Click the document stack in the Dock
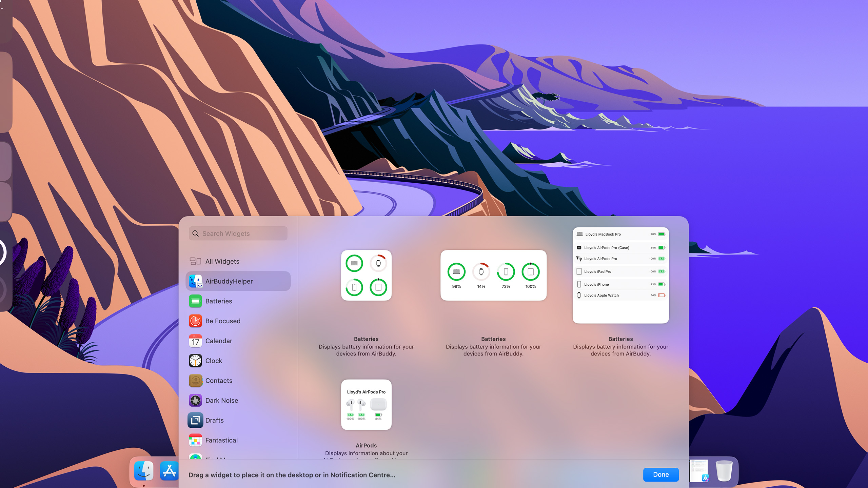The image size is (868, 488). point(699,470)
